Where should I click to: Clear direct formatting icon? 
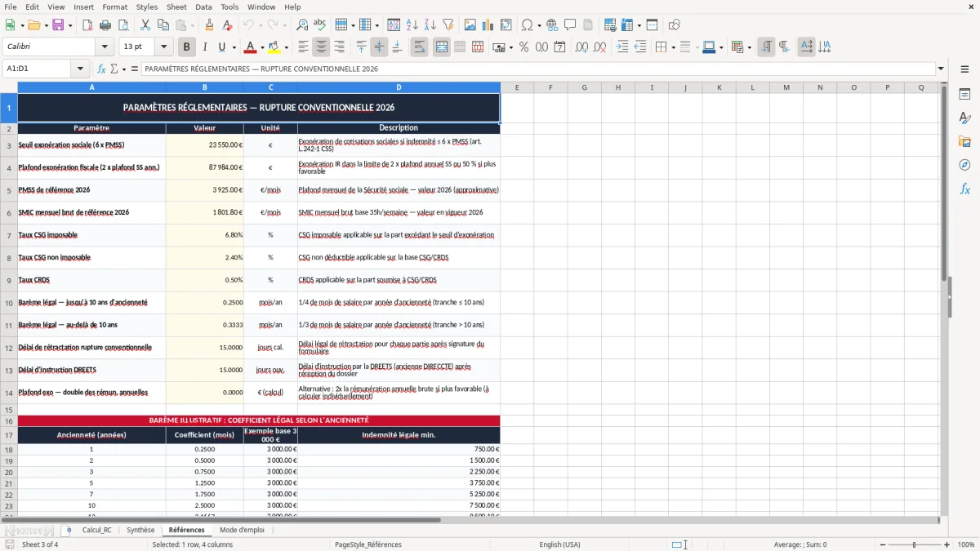pos(227,25)
